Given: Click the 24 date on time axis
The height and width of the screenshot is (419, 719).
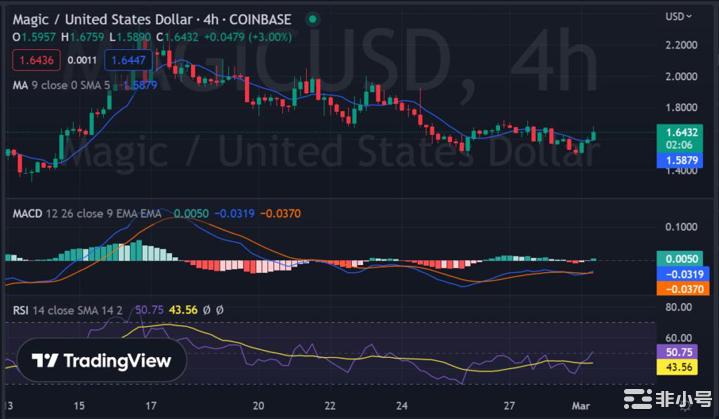Looking at the screenshot, I should point(402,406).
